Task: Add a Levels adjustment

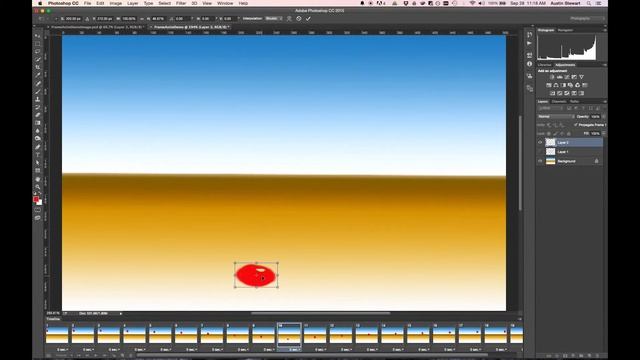Action: click(560, 77)
